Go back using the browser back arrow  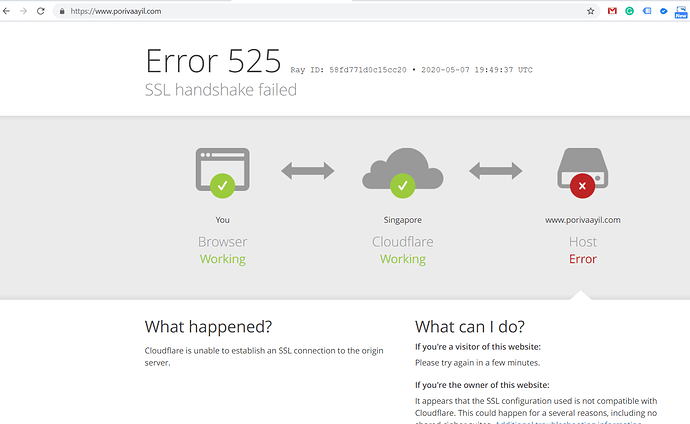pos(6,11)
